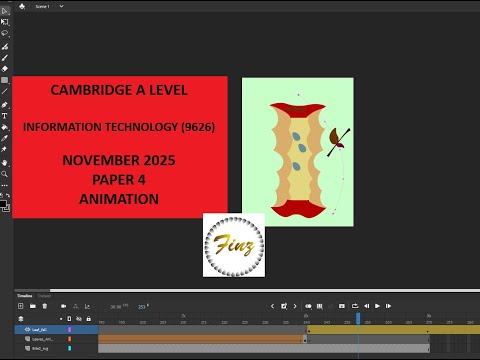Select the Eraser tool
The height and width of the screenshot is (360, 480).
[x=5, y=69]
